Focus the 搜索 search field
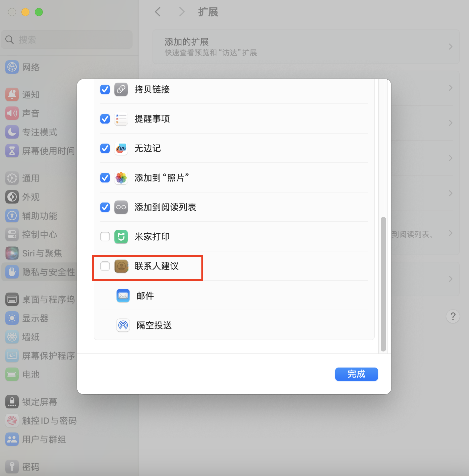This screenshot has width=469, height=476. (x=67, y=40)
